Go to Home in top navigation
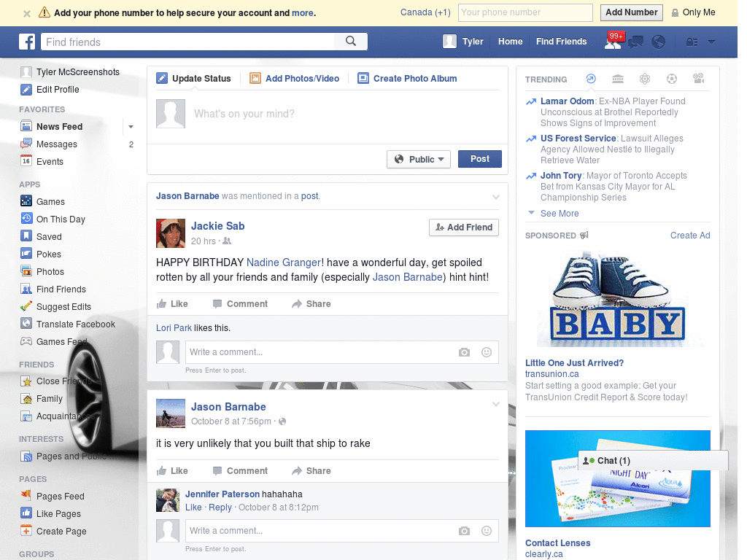Screen dimensions: 747x560 (x=510, y=42)
